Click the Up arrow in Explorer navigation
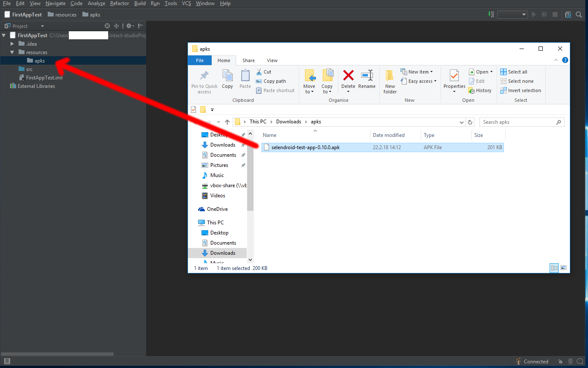 coord(227,122)
